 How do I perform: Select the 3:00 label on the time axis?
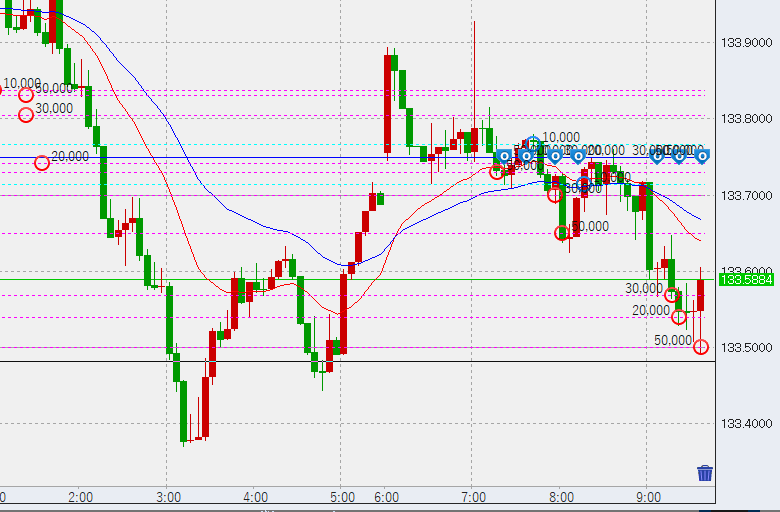[x=168, y=497]
